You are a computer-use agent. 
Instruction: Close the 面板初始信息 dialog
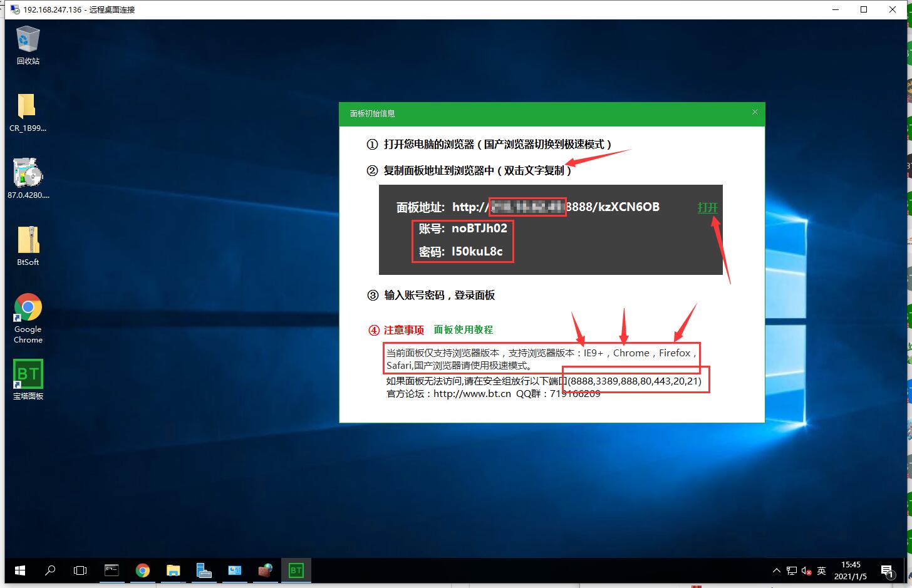point(755,112)
